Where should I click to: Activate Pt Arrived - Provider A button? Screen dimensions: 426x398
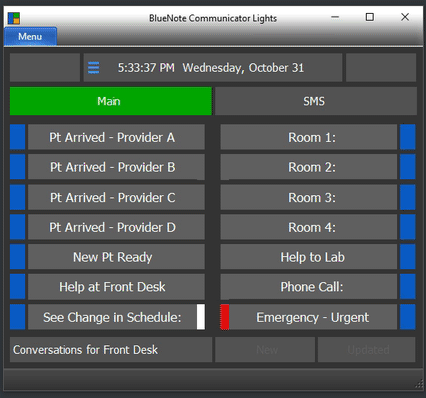[x=116, y=137]
